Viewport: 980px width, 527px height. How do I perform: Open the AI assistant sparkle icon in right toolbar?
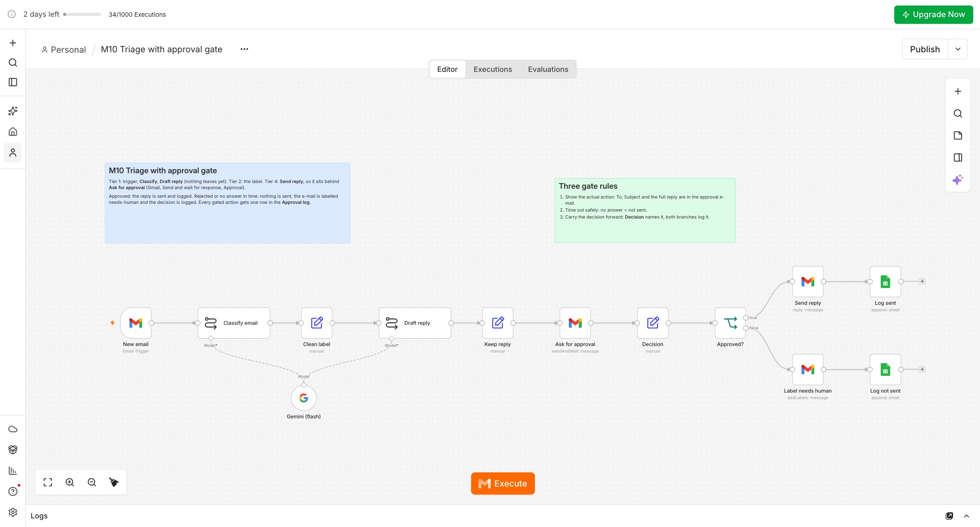958,179
